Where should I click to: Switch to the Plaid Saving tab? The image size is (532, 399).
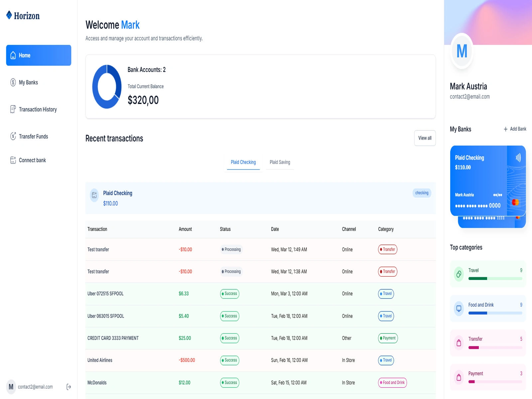click(x=280, y=162)
